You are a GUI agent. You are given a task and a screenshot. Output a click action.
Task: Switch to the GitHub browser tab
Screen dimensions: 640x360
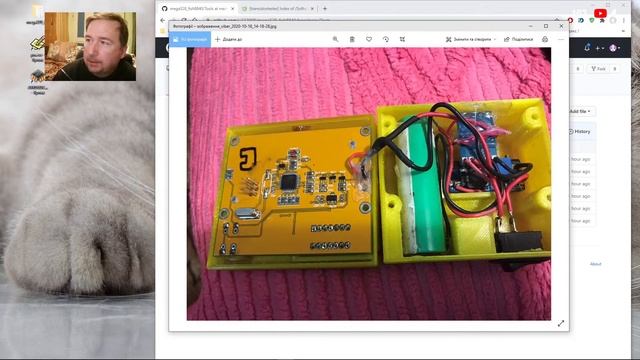pyautogui.click(x=197, y=8)
